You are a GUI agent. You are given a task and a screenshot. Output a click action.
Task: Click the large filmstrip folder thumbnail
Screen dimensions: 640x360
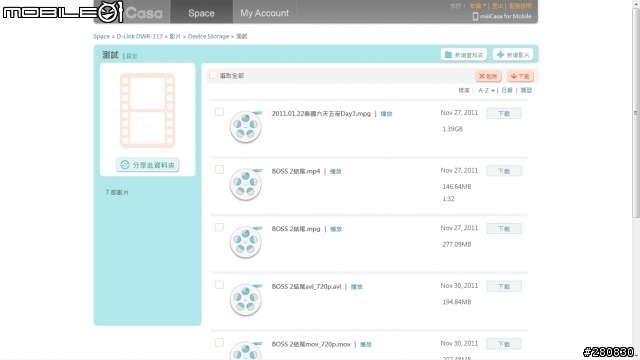(147, 110)
